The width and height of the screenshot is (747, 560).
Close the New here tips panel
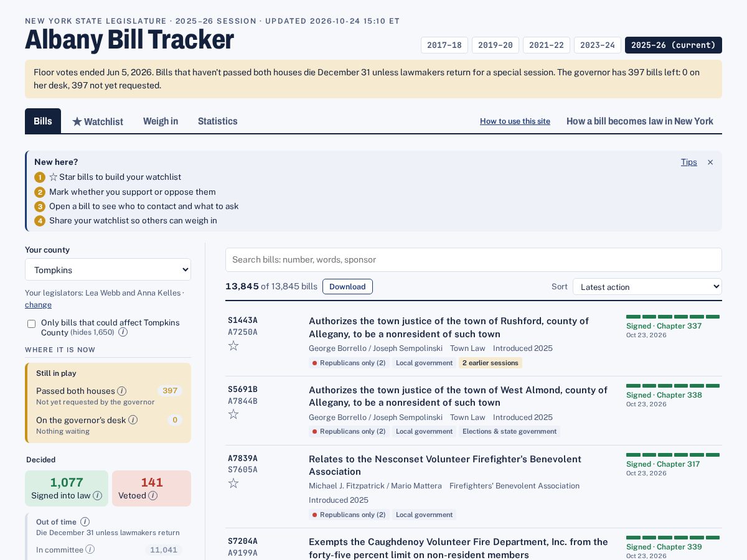coord(710,162)
